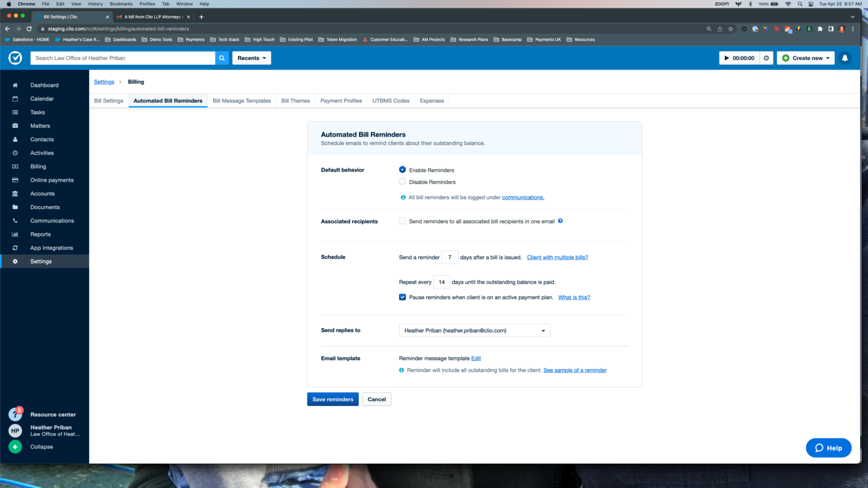Open Online payments from sidebar

(51, 180)
